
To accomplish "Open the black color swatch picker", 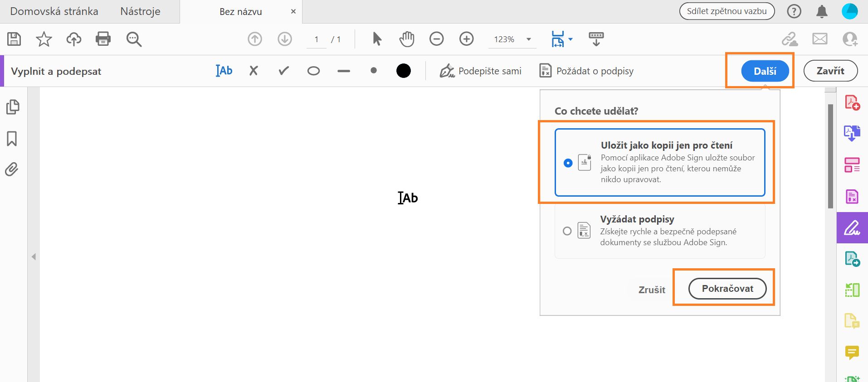I will (404, 71).
